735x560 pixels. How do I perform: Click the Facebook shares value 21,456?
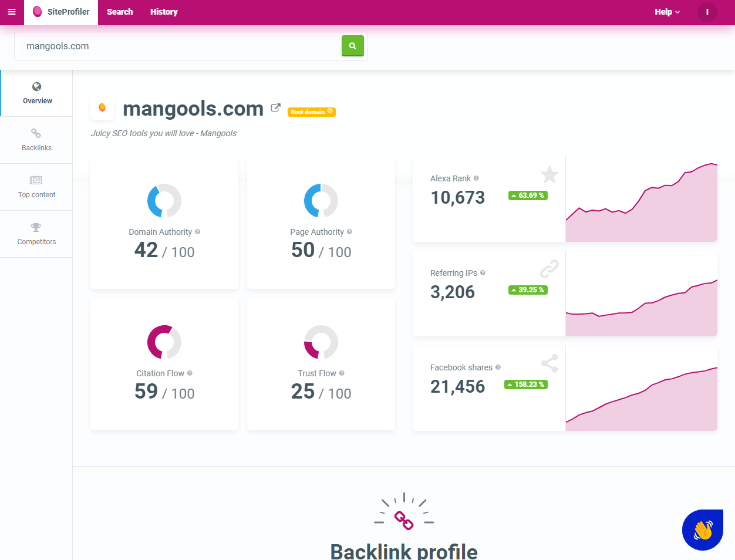(x=458, y=387)
